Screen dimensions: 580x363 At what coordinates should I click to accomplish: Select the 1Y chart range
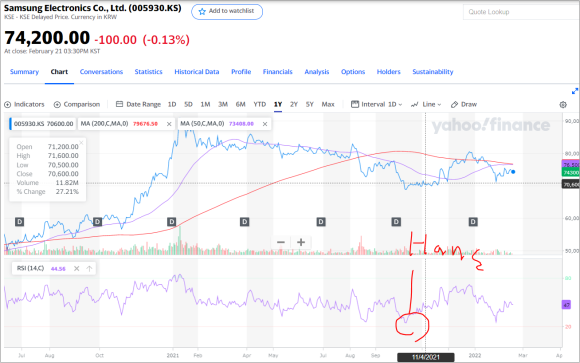278,104
